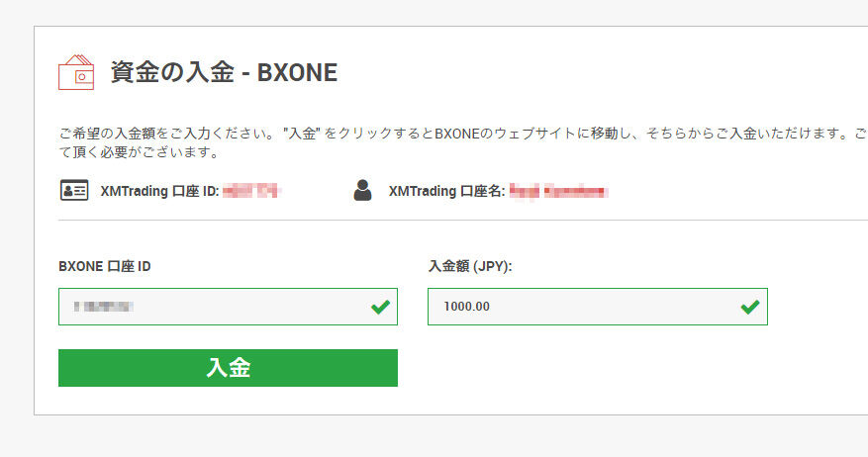Click the blurred XMTrading account ID value
This screenshot has width=868, height=457.
[251, 192]
